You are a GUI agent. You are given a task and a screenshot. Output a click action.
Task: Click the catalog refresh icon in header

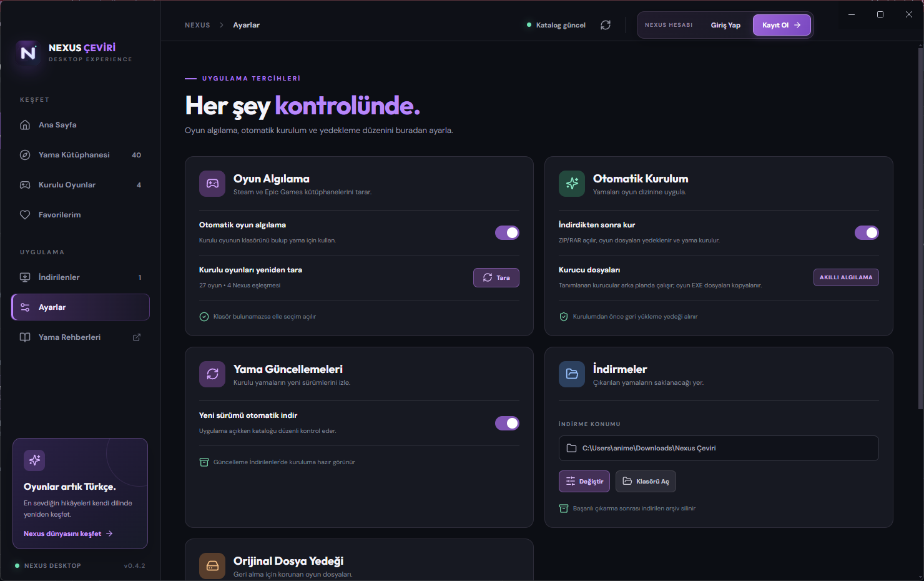point(606,25)
